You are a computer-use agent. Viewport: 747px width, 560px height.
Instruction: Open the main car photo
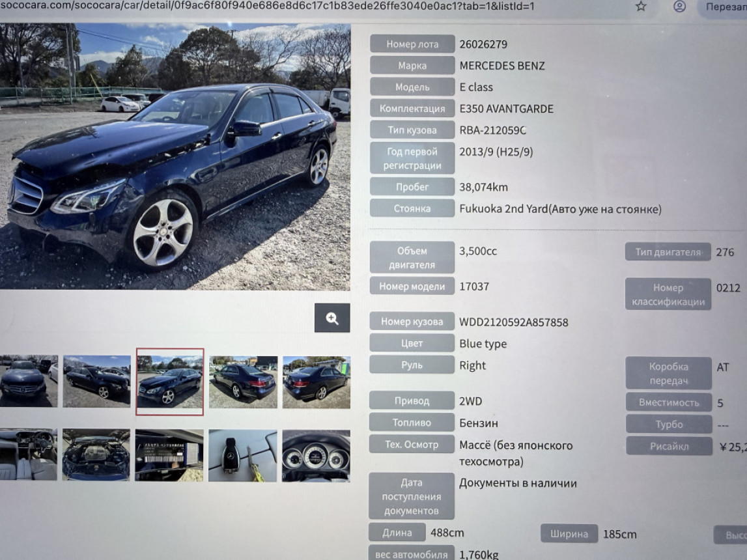point(175,157)
